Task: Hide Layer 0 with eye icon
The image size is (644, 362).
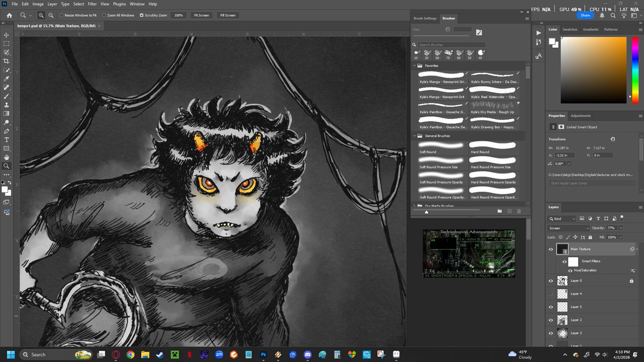Action: point(551,280)
